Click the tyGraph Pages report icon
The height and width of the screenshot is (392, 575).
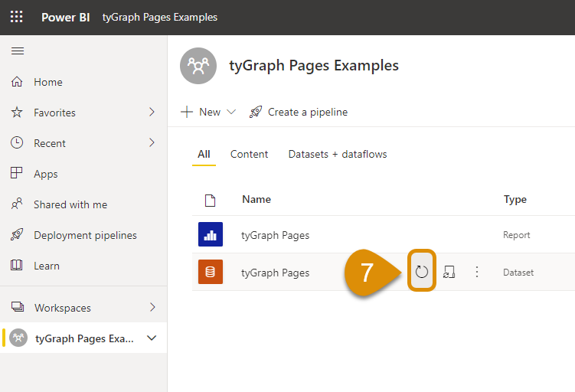pos(210,235)
